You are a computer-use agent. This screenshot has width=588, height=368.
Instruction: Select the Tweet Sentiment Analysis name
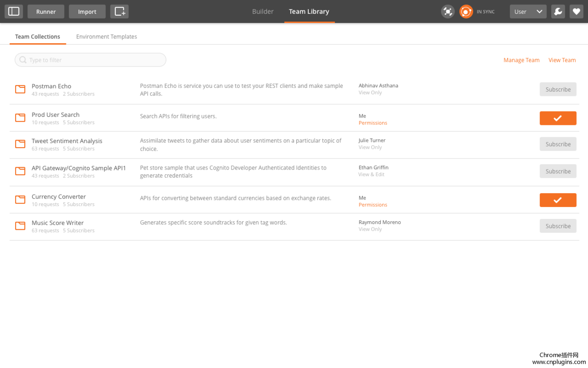(67, 141)
